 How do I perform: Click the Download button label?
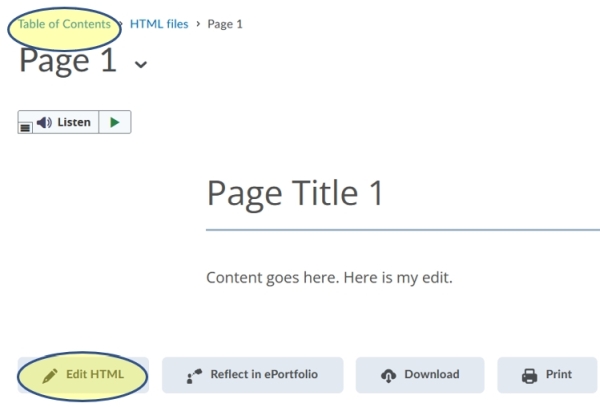coord(432,375)
